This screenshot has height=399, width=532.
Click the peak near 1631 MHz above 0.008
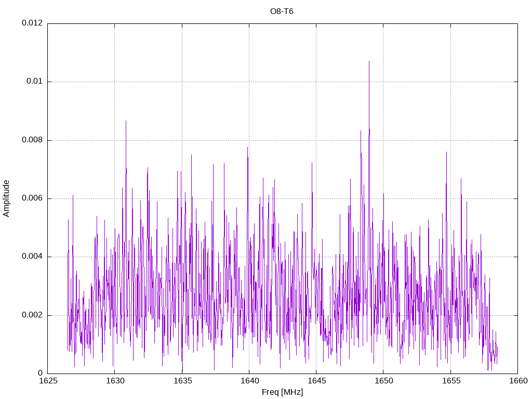[x=126, y=122]
